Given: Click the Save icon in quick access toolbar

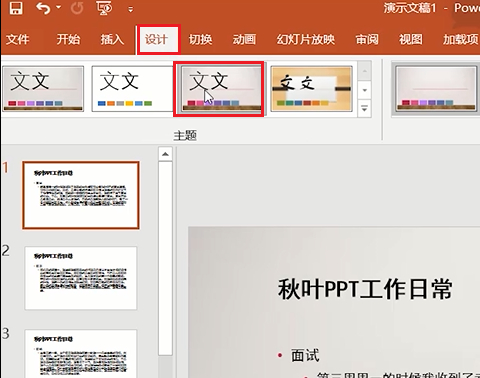Looking at the screenshot, I should tap(16, 8).
